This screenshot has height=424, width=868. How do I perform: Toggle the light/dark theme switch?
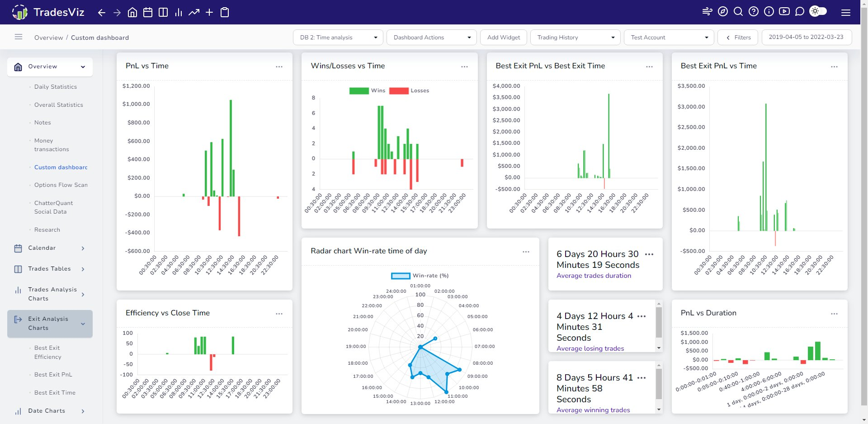pyautogui.click(x=818, y=11)
